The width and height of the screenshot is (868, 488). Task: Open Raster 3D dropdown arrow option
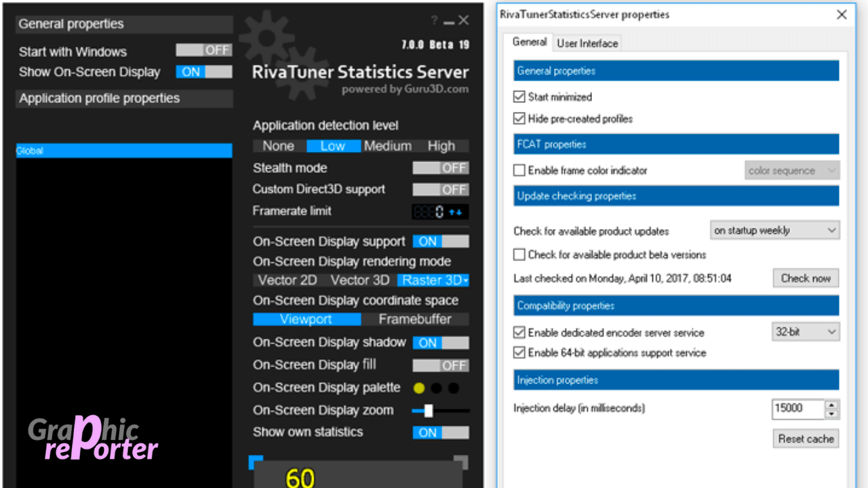click(x=466, y=281)
